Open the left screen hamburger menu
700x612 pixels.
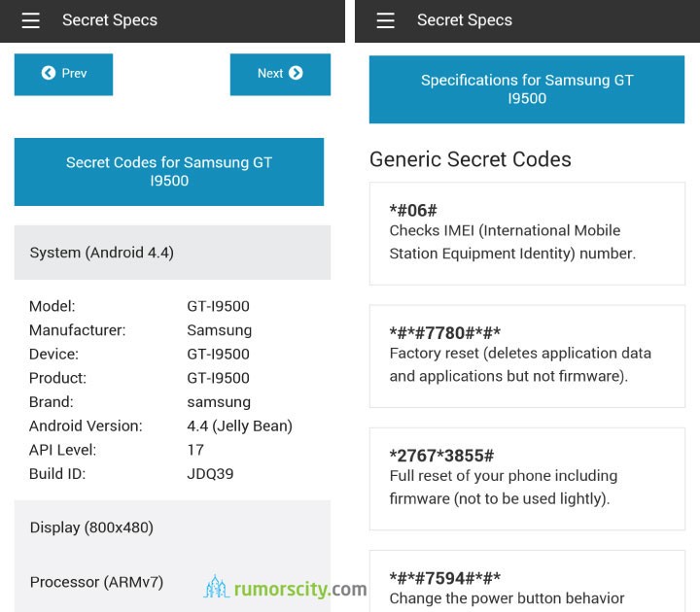point(31,20)
